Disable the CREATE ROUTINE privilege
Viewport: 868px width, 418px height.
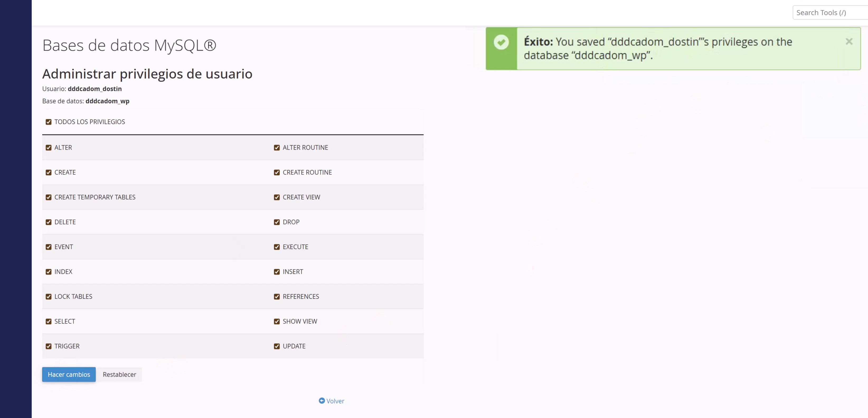[277, 172]
